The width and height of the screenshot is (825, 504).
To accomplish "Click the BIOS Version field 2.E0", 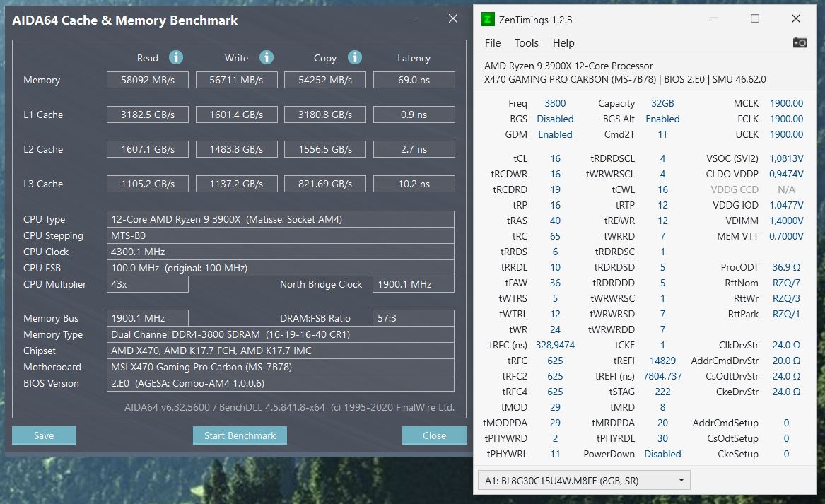I will (x=281, y=384).
